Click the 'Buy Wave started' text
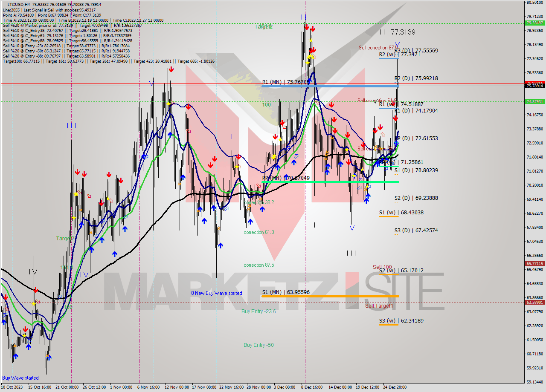Viewport: 546px width, 392px height. pos(20,378)
